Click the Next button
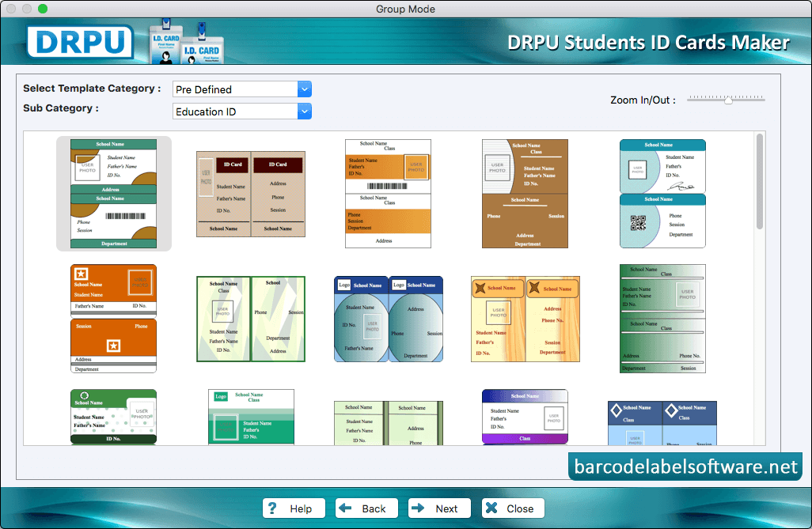The image size is (812, 529). click(440, 508)
